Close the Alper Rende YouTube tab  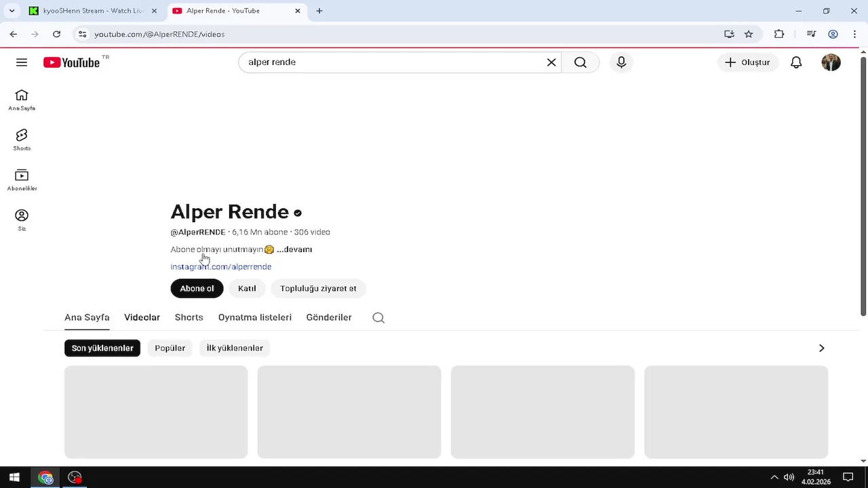[297, 11]
